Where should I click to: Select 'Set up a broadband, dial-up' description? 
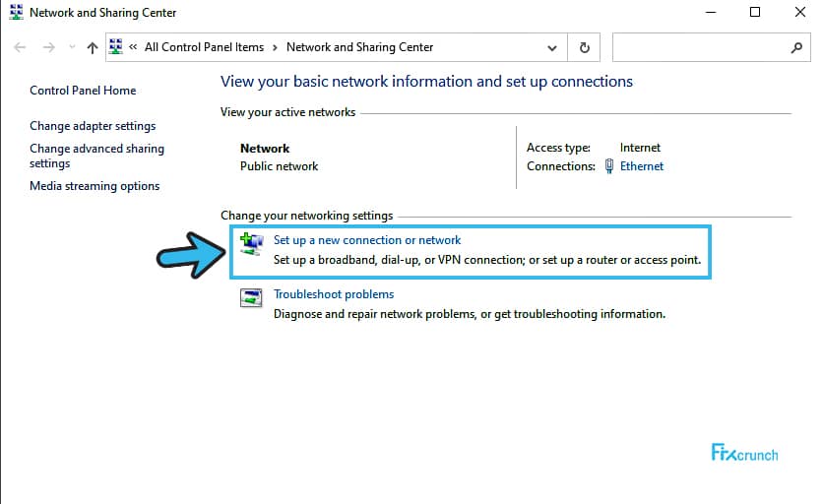pyautogui.click(x=487, y=260)
